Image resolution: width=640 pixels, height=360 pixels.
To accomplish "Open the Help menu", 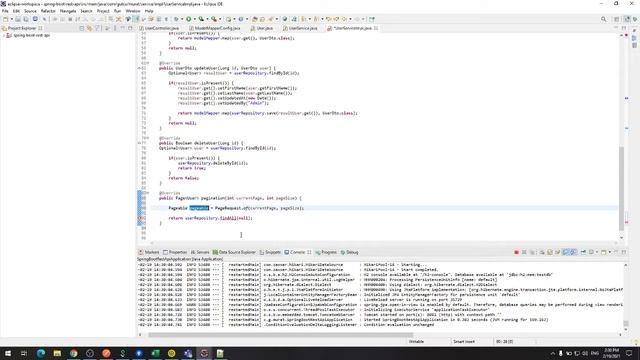I will click(149, 11).
